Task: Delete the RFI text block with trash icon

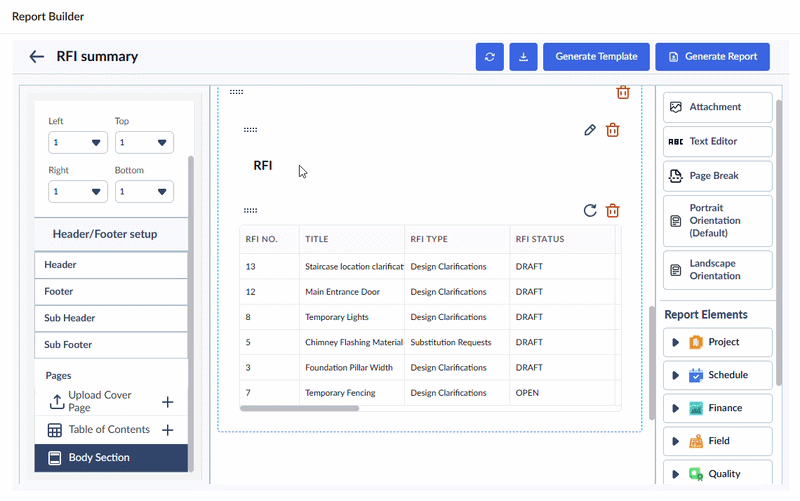Action: coord(612,130)
